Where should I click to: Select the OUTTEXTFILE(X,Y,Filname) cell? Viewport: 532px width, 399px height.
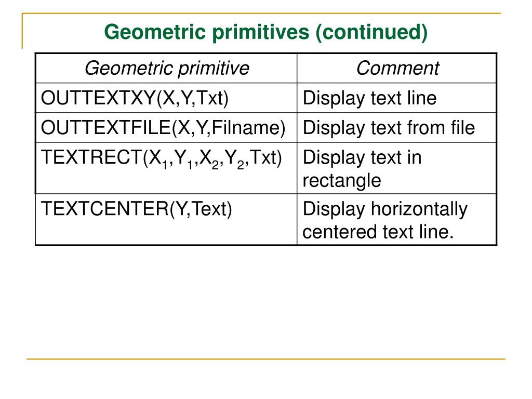(x=166, y=128)
